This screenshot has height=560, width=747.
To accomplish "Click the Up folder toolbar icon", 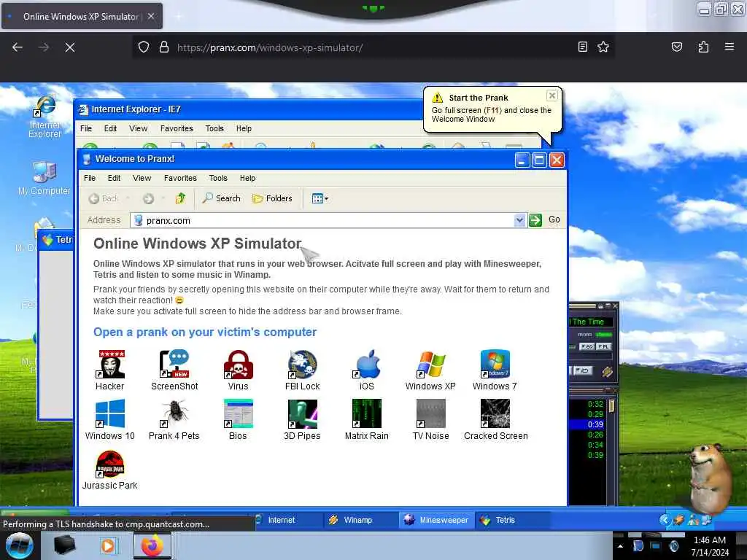I will tap(180, 198).
